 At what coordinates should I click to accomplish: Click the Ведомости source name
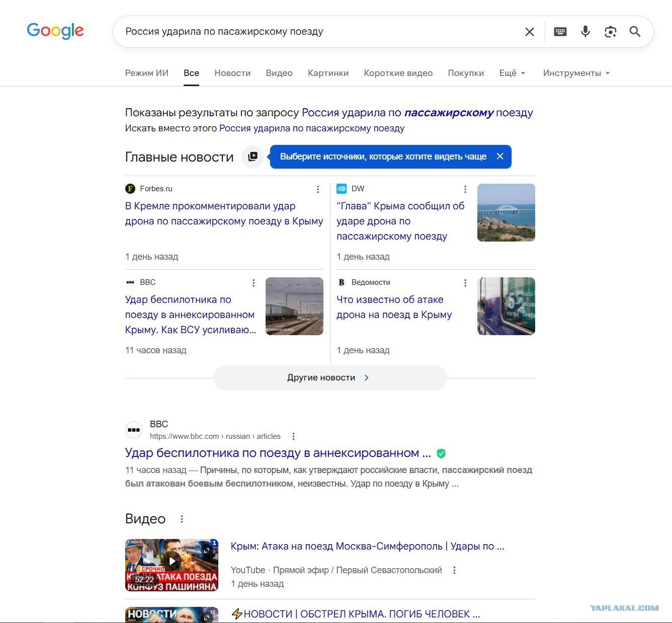371,282
